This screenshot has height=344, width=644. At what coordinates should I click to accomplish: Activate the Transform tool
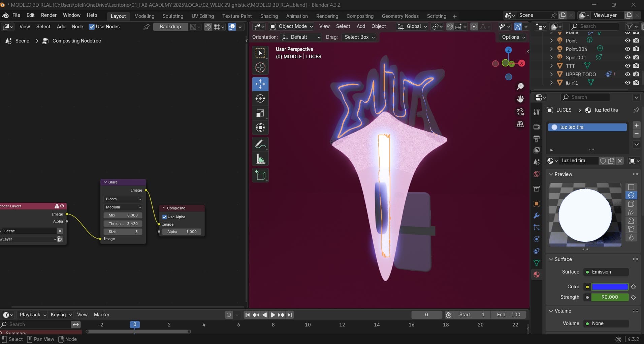tap(260, 127)
